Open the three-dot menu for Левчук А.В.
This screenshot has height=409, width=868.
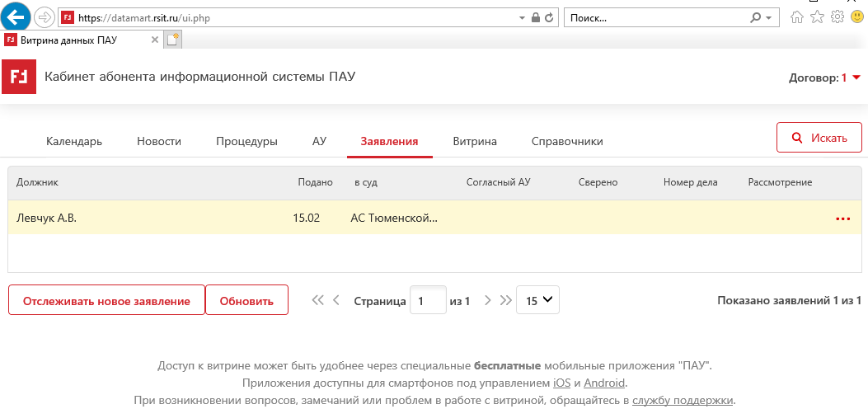point(842,219)
